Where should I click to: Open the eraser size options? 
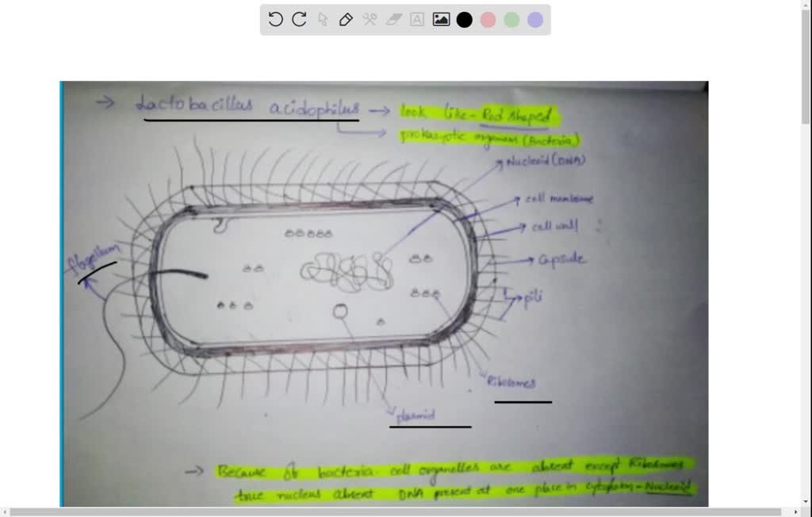pos(393,19)
